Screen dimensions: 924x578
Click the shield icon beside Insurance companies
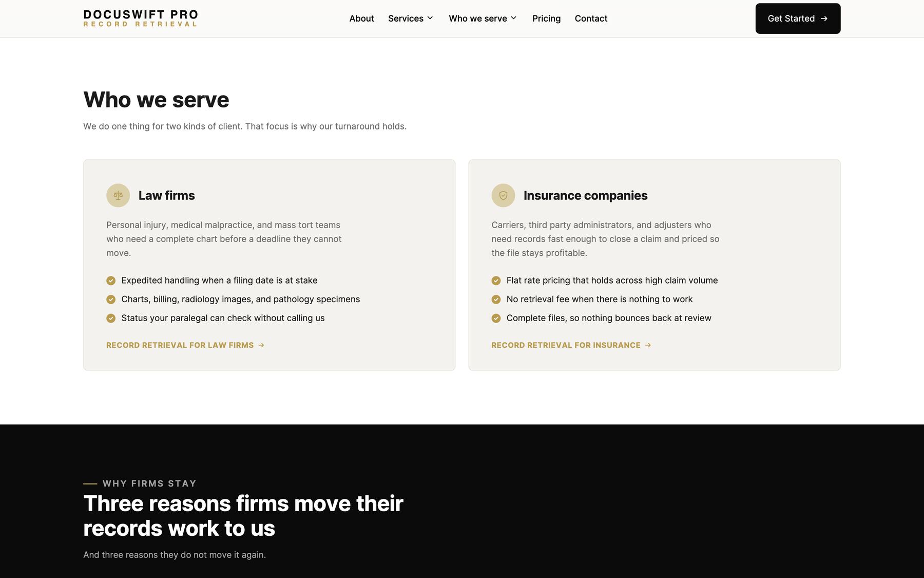[x=503, y=196]
